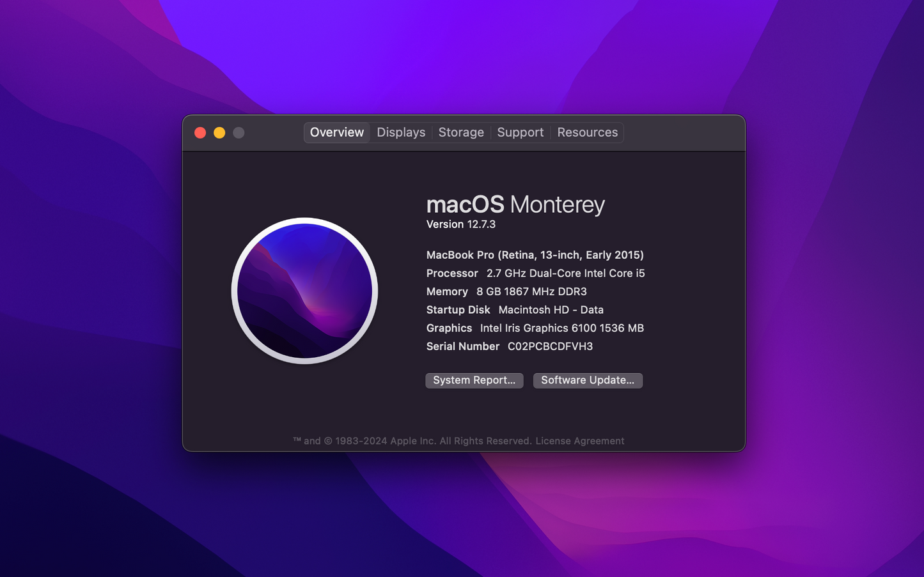Screen dimensions: 924x577
Task: Check for updates via Software Update
Action: [587, 380]
